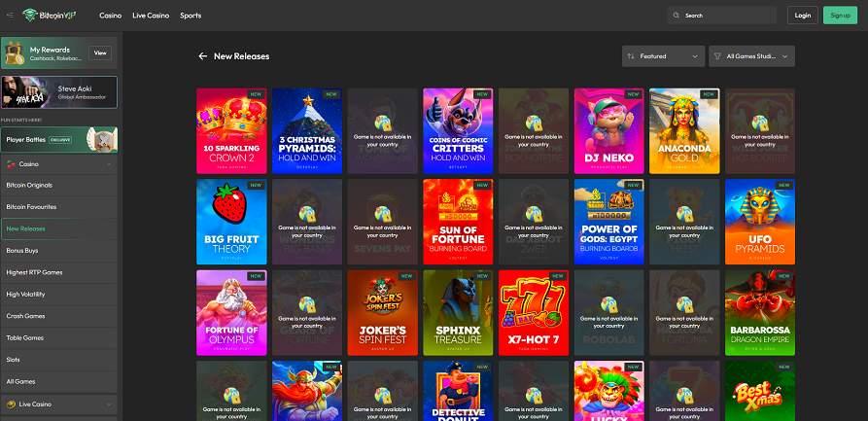Click the Sign up button
The width and height of the screenshot is (868, 421).
(841, 16)
